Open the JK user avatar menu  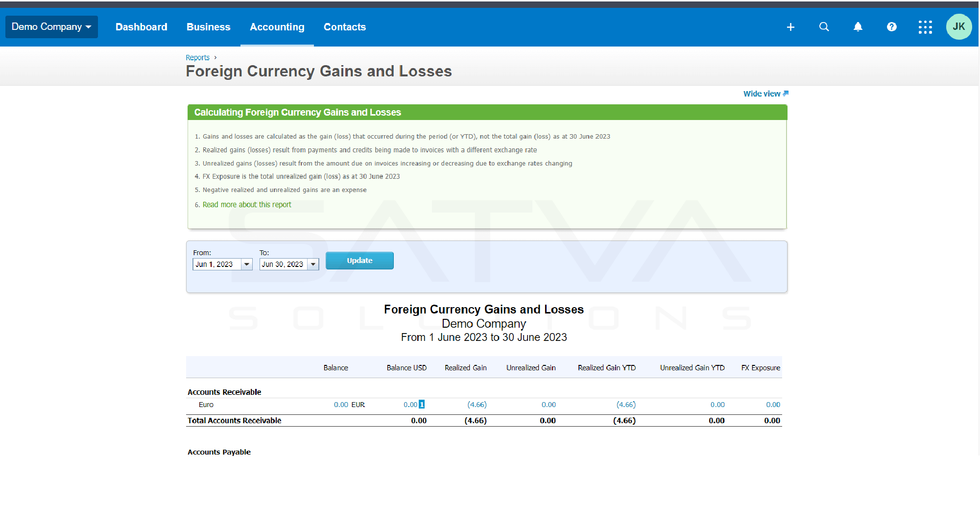click(959, 27)
